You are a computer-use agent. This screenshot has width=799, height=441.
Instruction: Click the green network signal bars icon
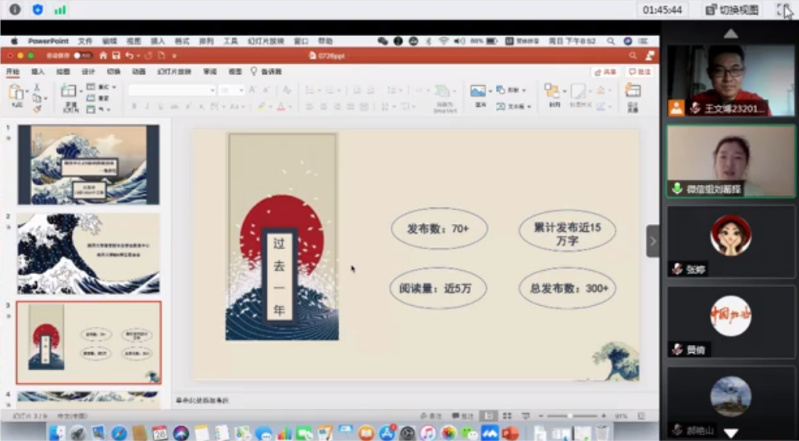(60, 10)
